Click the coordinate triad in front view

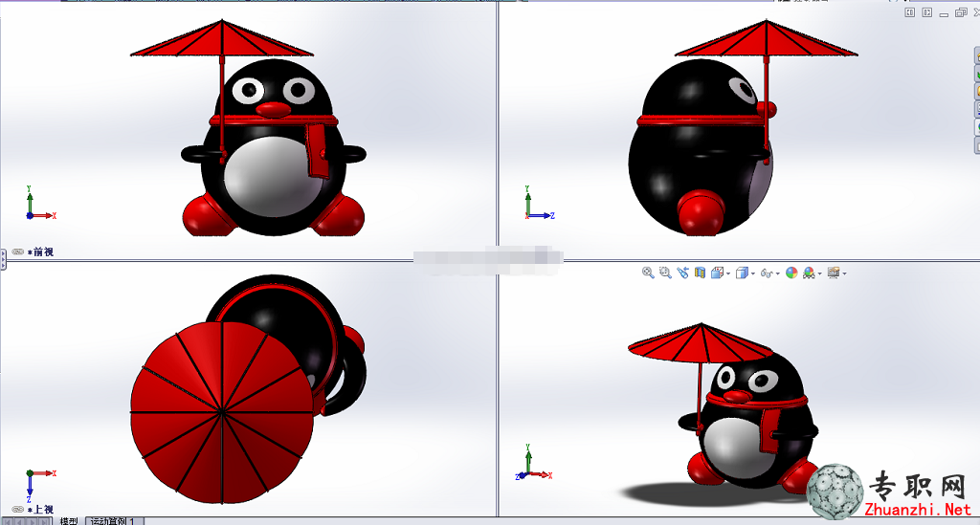38,204
